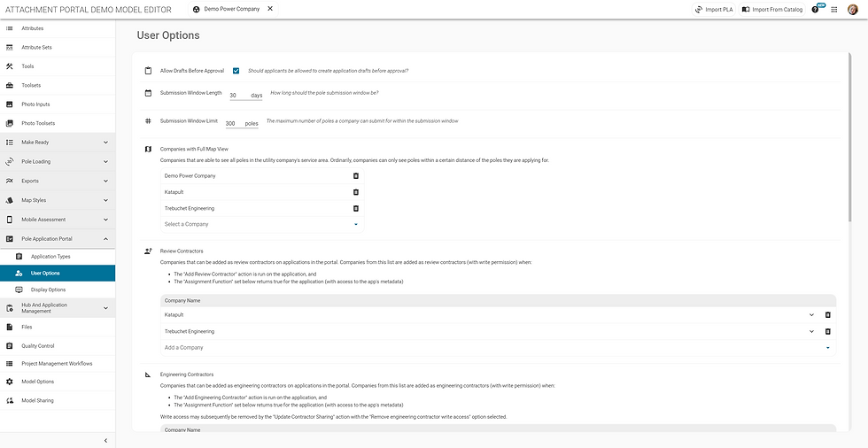Click the Project Management Workflows icon
This screenshot has height=448, width=868.
(x=10, y=363)
